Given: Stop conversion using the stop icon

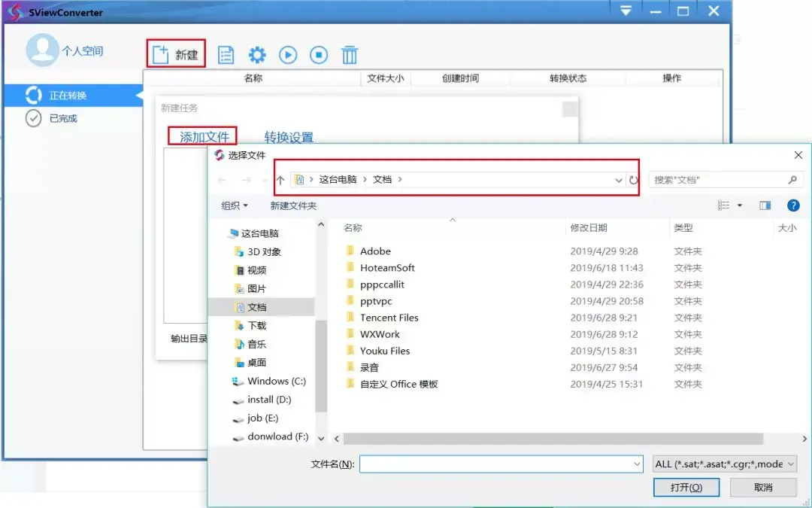Looking at the screenshot, I should [x=318, y=54].
